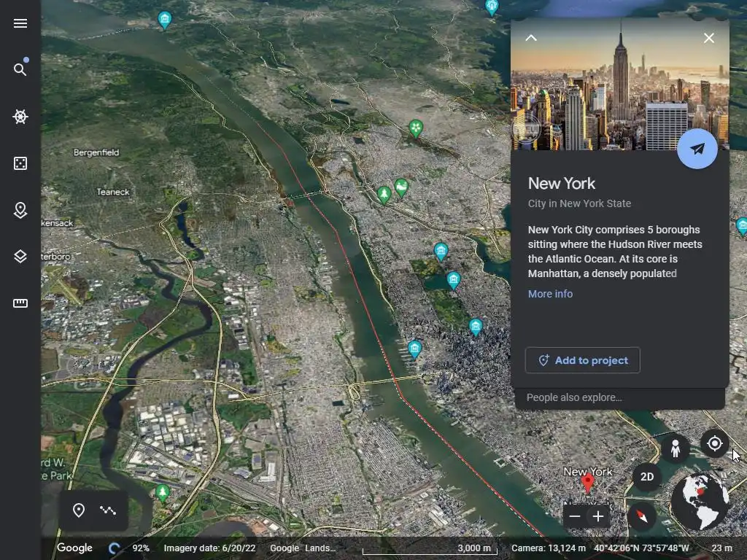The width and height of the screenshot is (747, 560).
Task: Click the Bergenfield map label
Action: pyautogui.click(x=96, y=152)
